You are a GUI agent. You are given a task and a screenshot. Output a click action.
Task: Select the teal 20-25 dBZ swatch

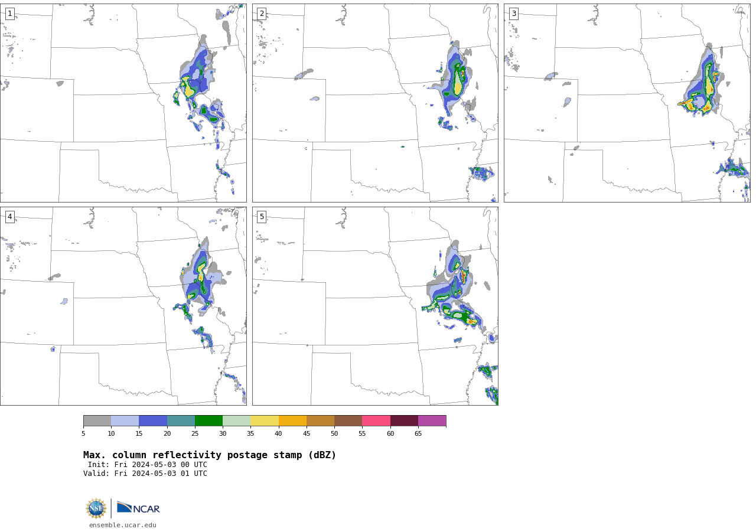181,420
